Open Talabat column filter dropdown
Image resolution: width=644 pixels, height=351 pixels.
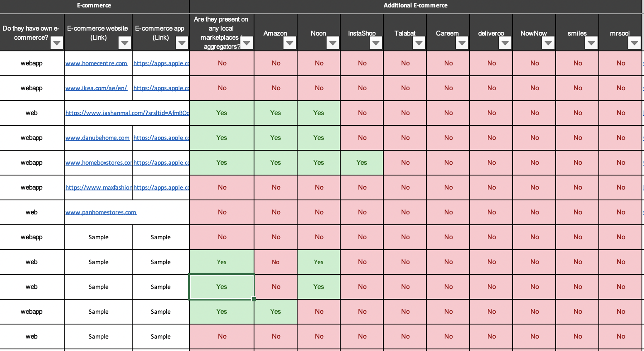419,43
